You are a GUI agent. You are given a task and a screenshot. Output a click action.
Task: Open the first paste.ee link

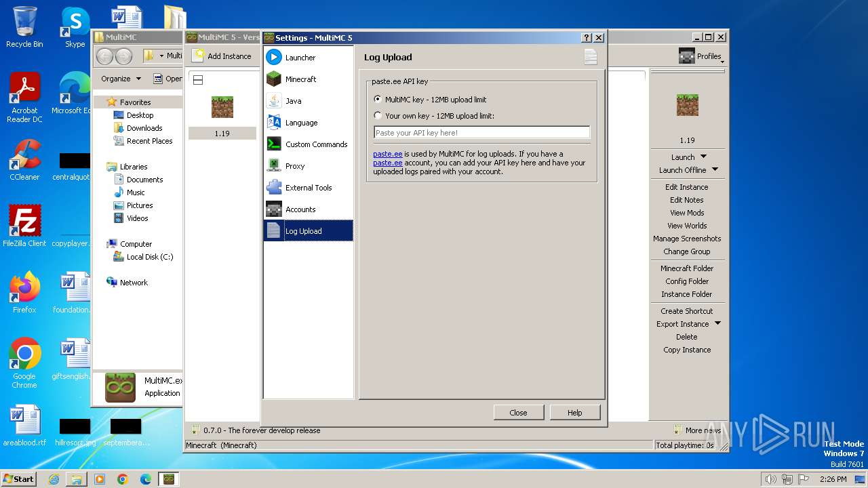click(x=387, y=154)
